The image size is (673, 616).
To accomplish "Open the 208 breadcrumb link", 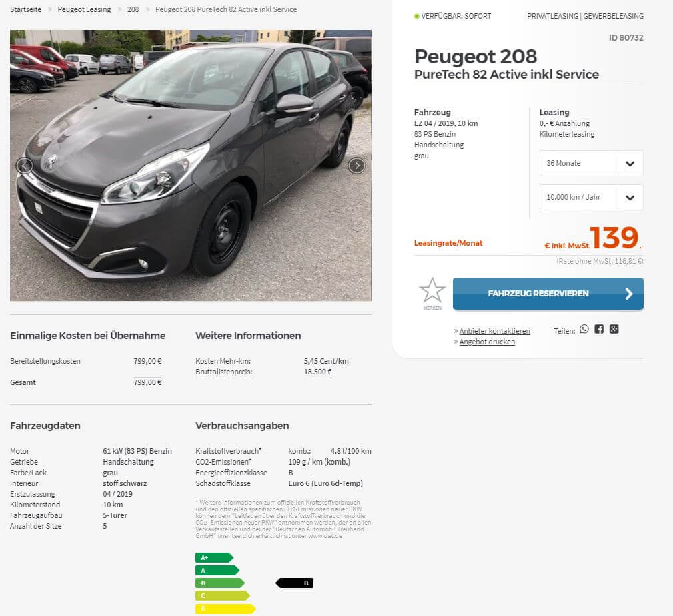I will point(133,9).
